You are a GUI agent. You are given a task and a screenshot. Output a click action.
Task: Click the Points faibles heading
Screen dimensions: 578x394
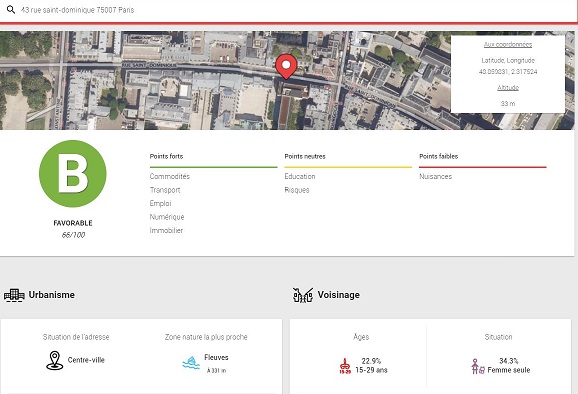click(438, 156)
